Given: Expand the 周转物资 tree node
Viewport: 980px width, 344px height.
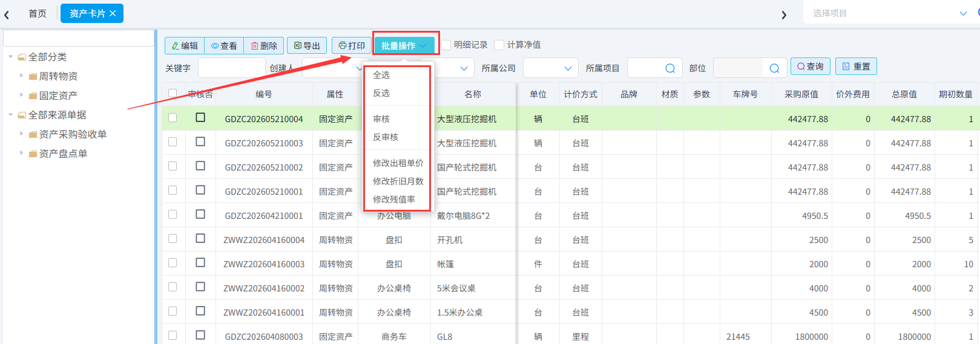Looking at the screenshot, I should 21,76.
